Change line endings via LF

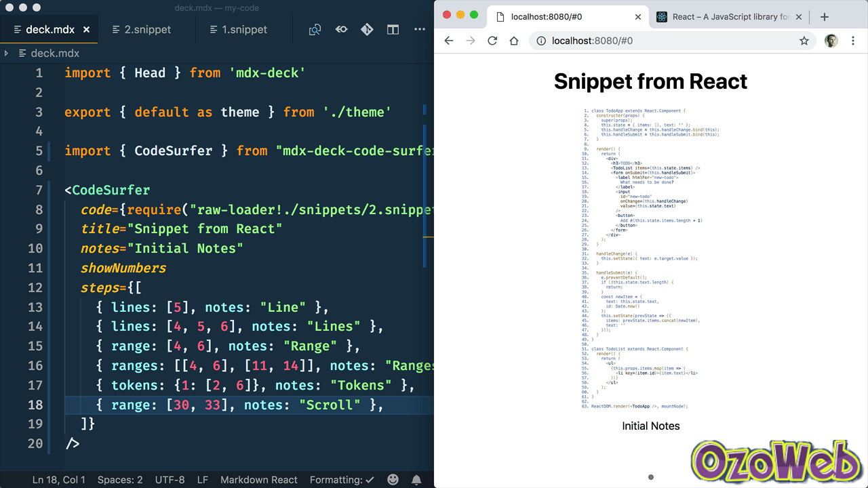coord(203,480)
